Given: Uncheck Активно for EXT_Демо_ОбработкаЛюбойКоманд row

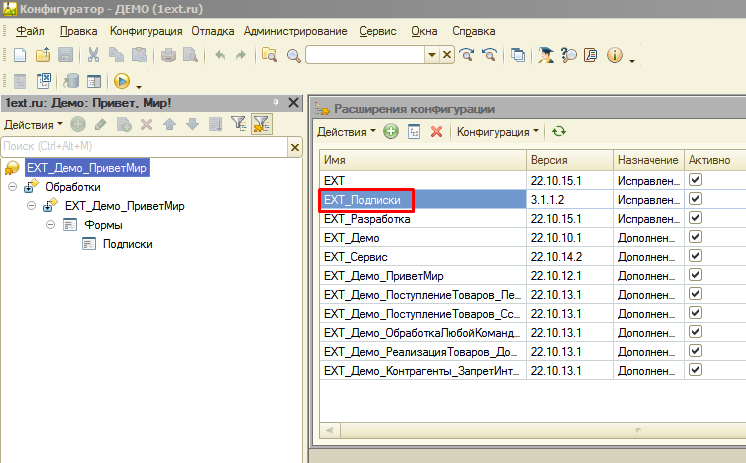Looking at the screenshot, I should [x=695, y=332].
